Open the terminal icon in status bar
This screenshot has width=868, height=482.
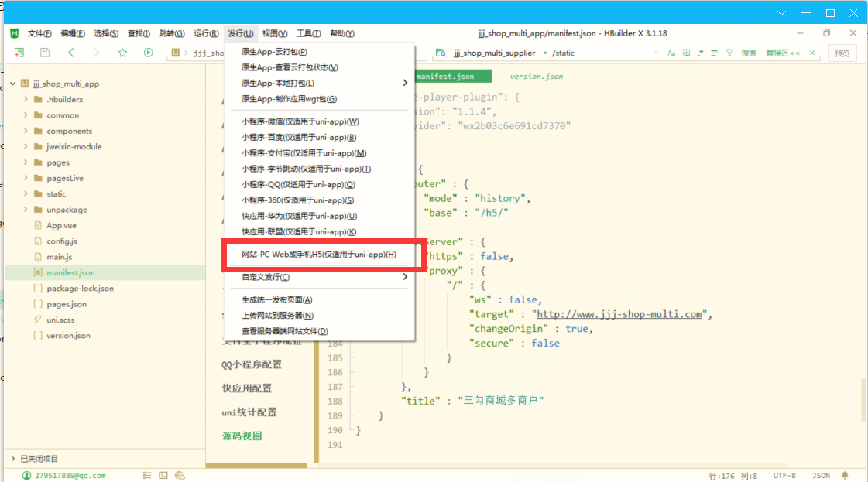(163, 475)
